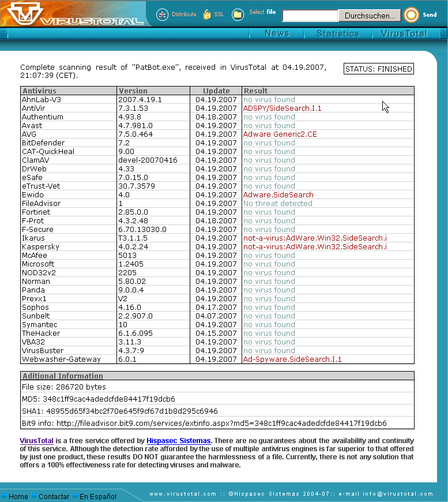
Task: Select the Adware Generic2.CE result
Action: pos(280,134)
